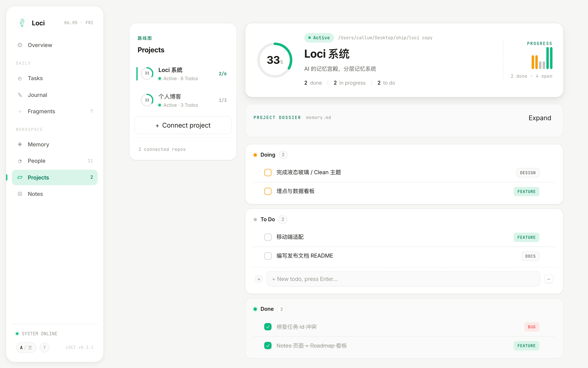
Task: Click the Doing count badge 2
Action: (x=283, y=155)
